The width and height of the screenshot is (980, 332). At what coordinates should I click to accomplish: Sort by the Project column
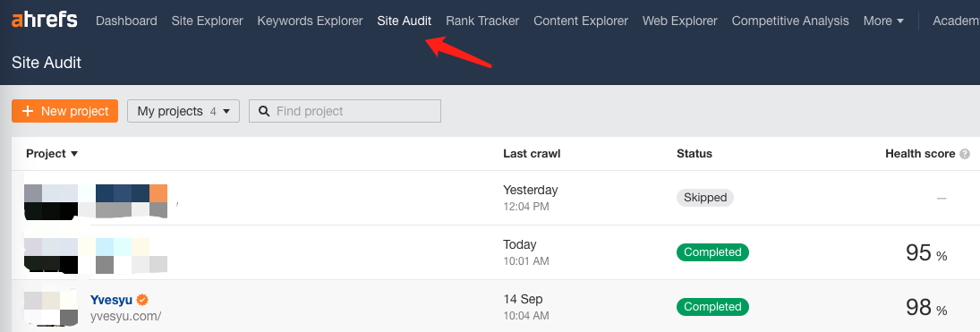52,154
